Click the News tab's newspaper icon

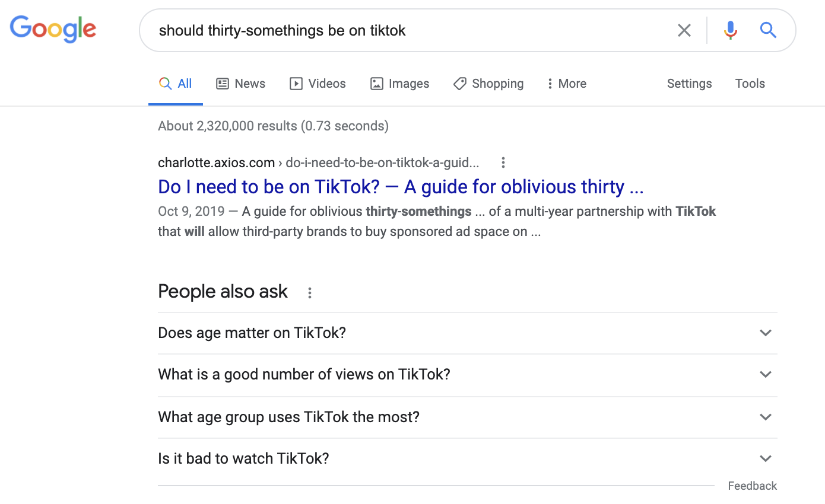[x=222, y=83]
